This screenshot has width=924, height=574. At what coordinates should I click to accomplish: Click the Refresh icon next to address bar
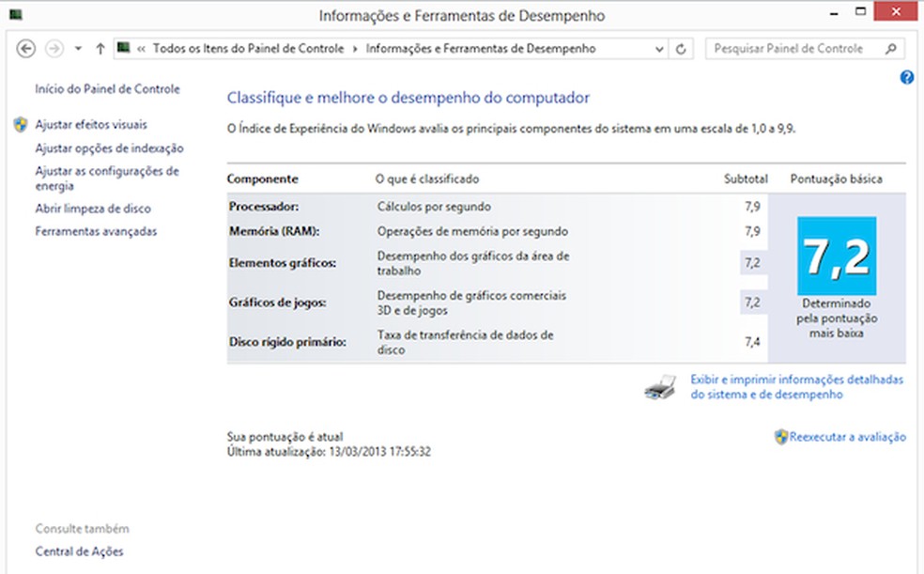[679, 48]
